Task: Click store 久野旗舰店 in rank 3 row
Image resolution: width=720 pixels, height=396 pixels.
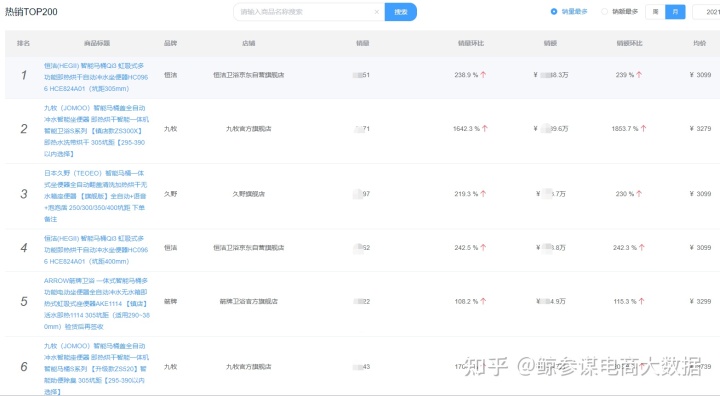Action: (x=248, y=194)
